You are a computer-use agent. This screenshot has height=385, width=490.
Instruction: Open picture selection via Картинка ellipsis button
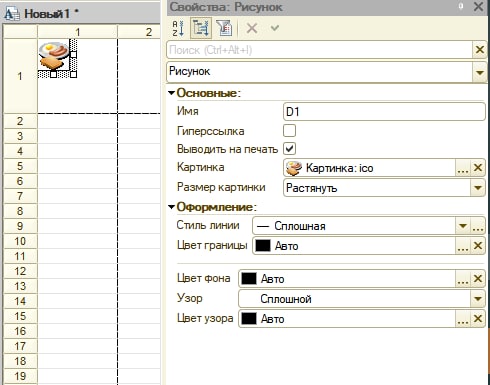click(462, 168)
